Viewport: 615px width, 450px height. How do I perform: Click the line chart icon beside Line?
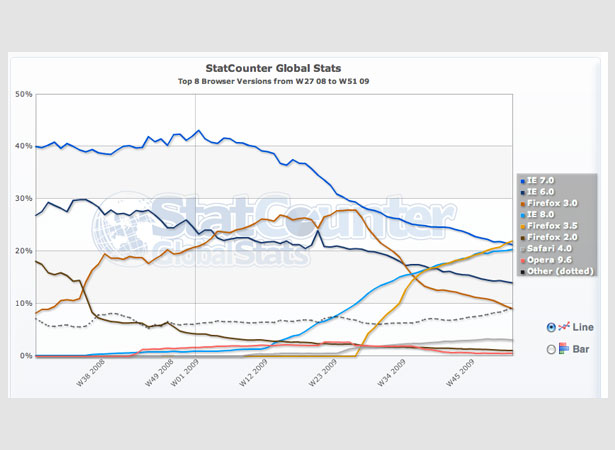click(x=564, y=326)
